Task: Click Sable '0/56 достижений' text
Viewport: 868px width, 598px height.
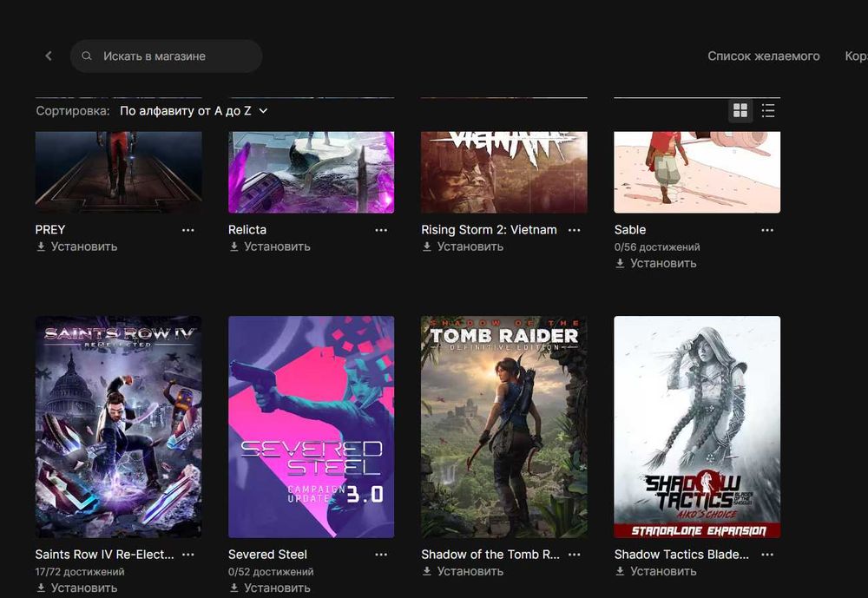Action: click(657, 247)
